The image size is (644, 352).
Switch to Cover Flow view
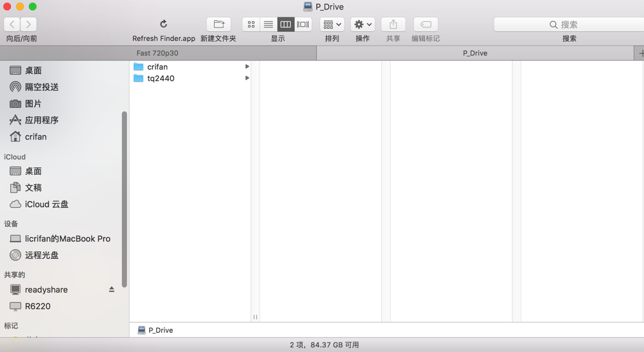tap(303, 25)
